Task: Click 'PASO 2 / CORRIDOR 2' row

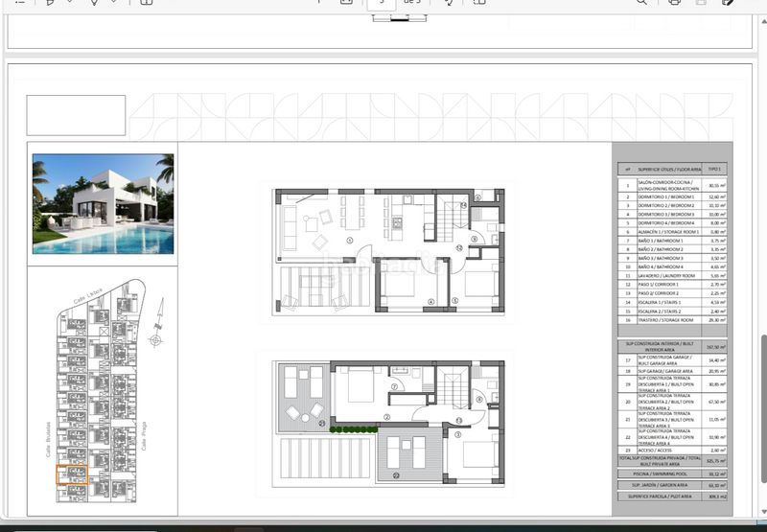Action: pos(672,293)
